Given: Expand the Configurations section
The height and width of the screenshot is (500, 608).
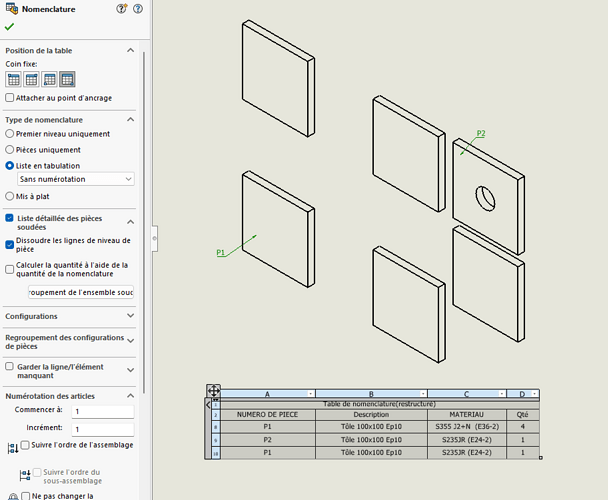Looking at the screenshot, I should 130,316.
